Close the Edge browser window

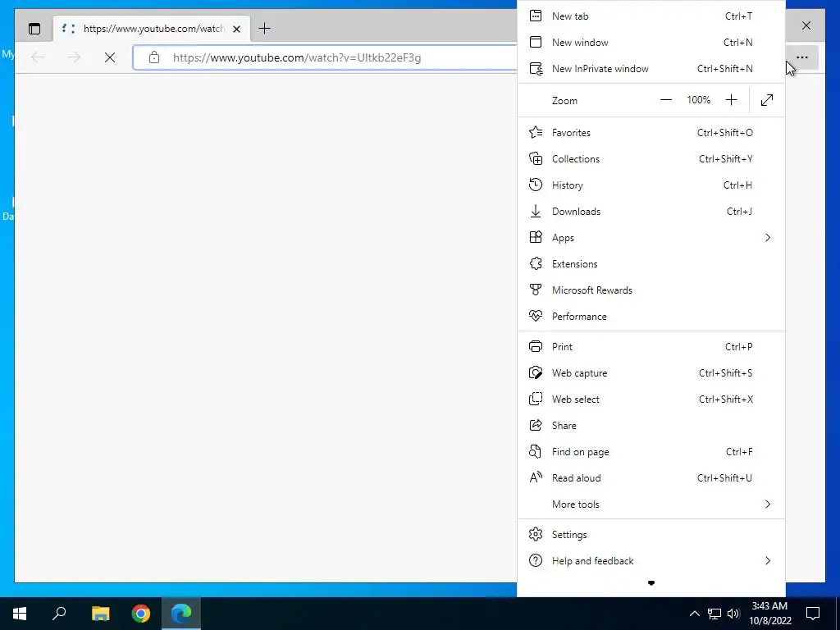(x=806, y=25)
